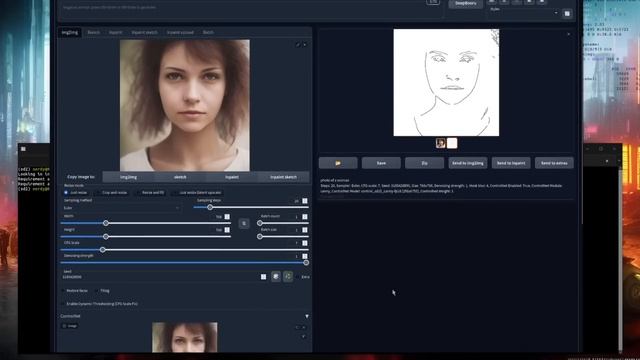The width and height of the screenshot is (640, 360).
Task: Switch to the Inpaint sketch tab
Action: (x=144, y=32)
